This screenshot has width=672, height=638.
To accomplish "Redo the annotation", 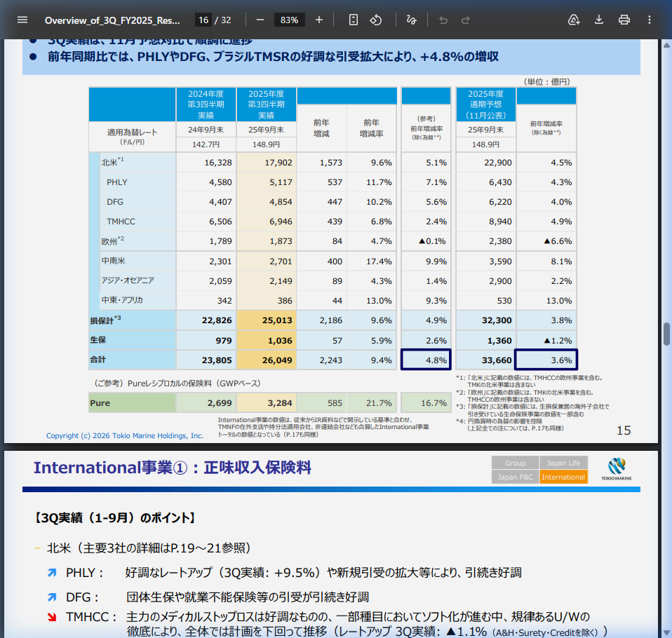I will click(x=466, y=20).
